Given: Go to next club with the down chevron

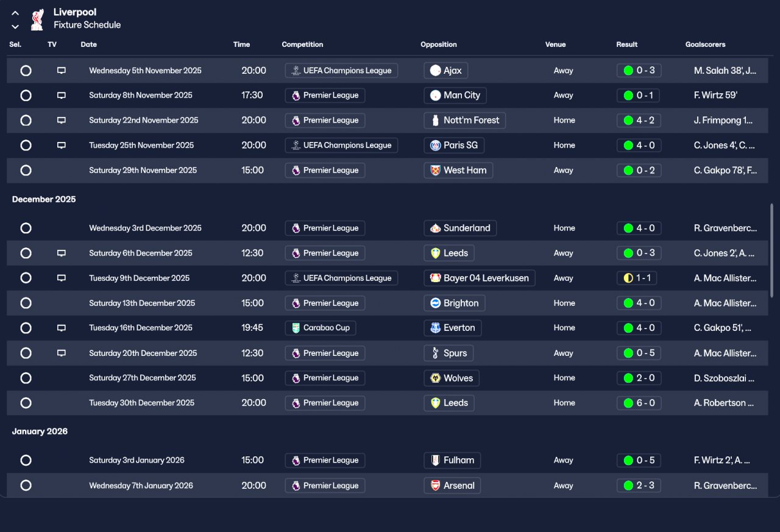Looking at the screenshot, I should tap(15, 26).
